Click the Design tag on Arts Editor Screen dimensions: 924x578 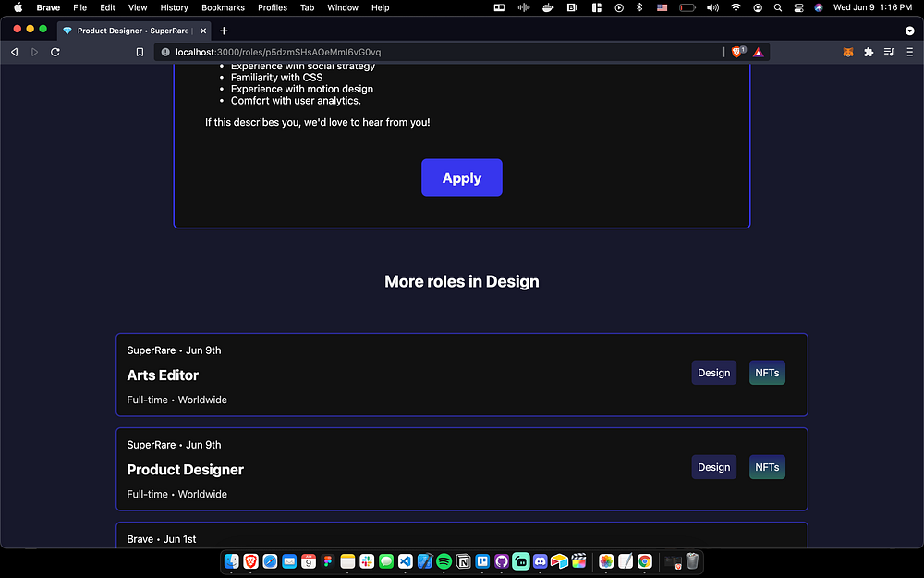point(713,373)
